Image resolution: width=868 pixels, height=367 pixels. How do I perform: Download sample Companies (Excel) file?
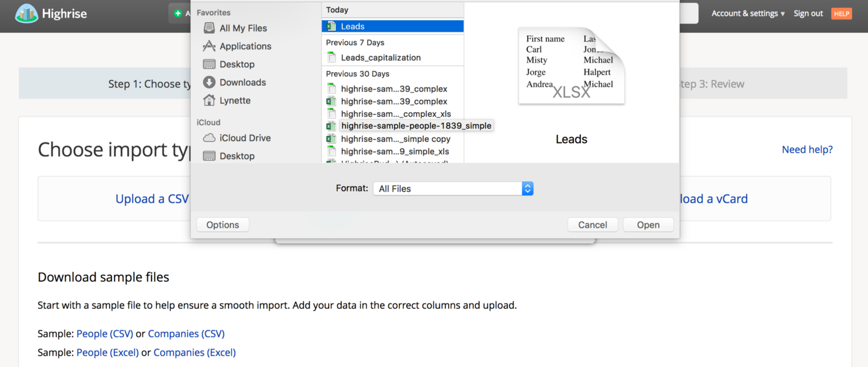(195, 352)
